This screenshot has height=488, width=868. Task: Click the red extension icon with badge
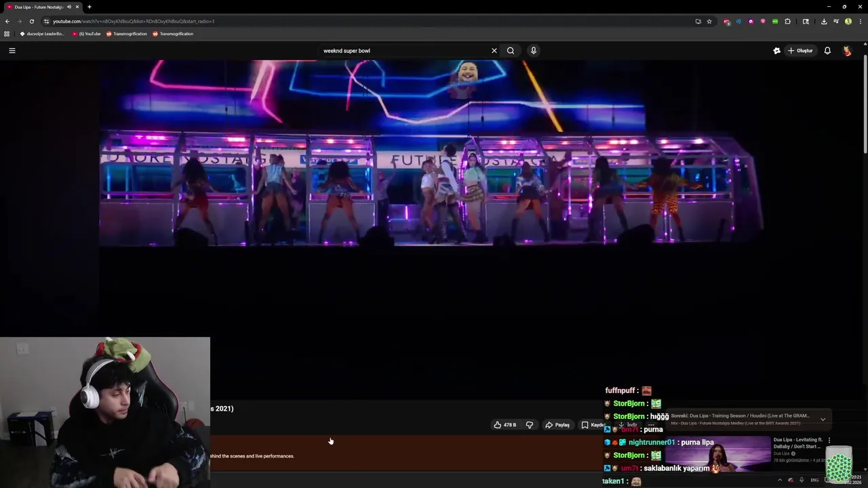click(x=727, y=22)
